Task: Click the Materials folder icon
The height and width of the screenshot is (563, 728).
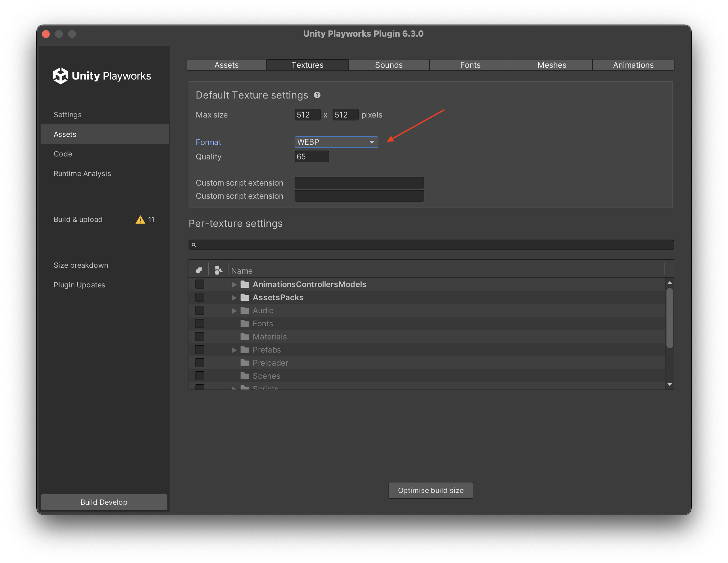Action: [245, 337]
